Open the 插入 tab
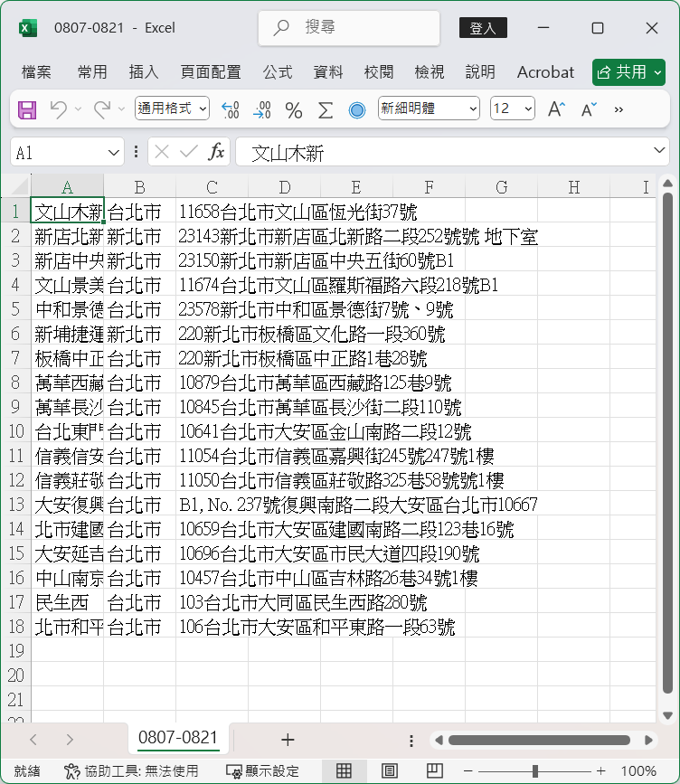The height and width of the screenshot is (784, 680). pos(144,72)
